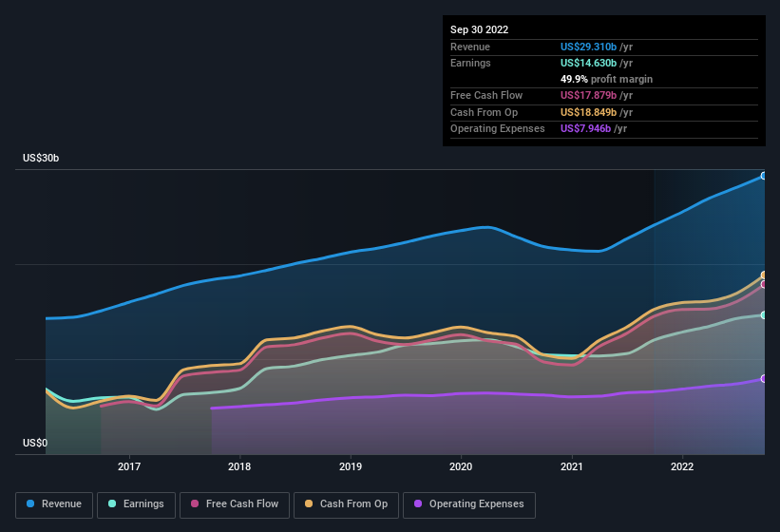Click the US$29.310b revenue value

[x=588, y=47]
